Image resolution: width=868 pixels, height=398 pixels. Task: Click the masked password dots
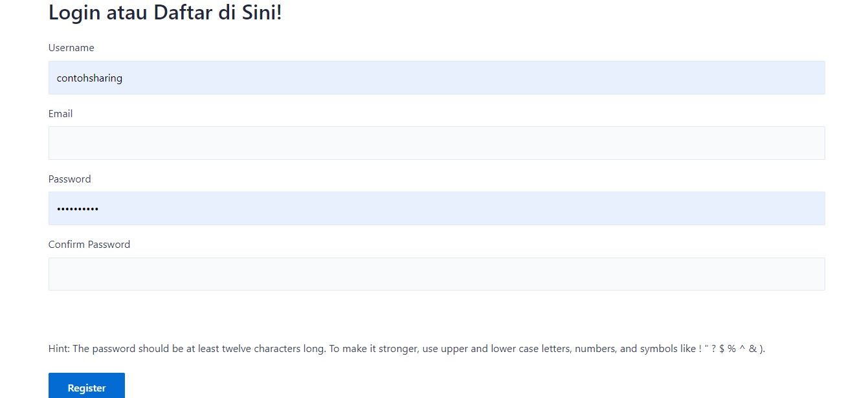(x=78, y=209)
